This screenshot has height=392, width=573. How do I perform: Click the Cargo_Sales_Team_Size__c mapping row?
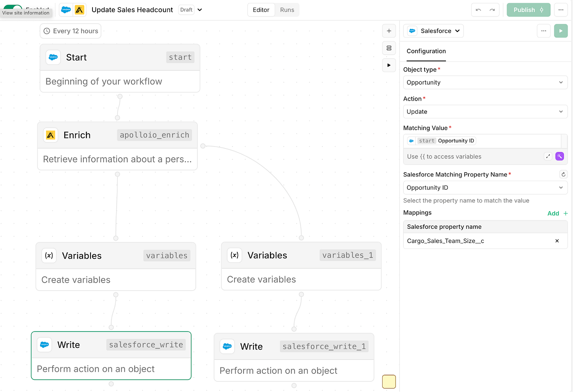485,241
